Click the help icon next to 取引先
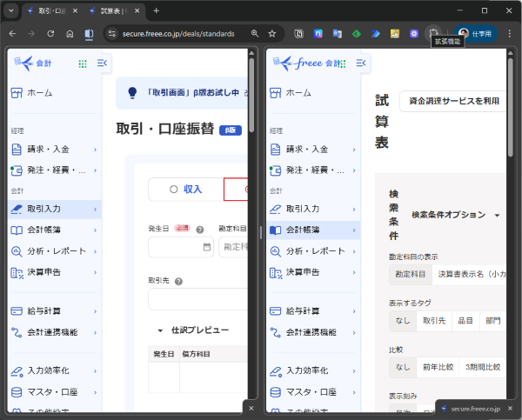This screenshot has width=522, height=420. (x=178, y=282)
